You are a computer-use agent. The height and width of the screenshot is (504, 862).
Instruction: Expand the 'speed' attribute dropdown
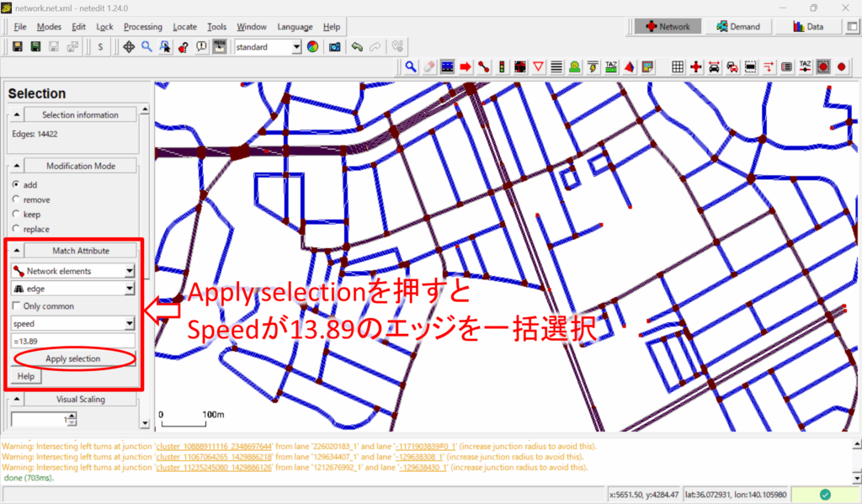click(72, 323)
